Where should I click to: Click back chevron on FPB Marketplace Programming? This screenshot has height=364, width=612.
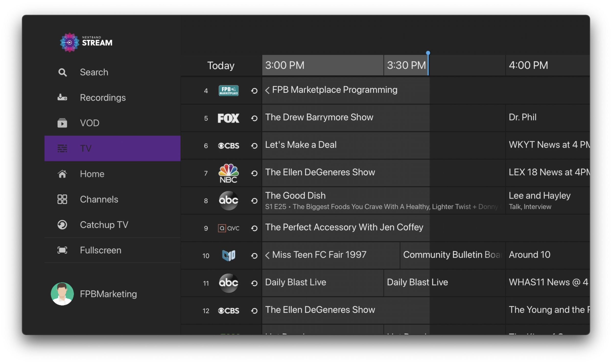[267, 90]
